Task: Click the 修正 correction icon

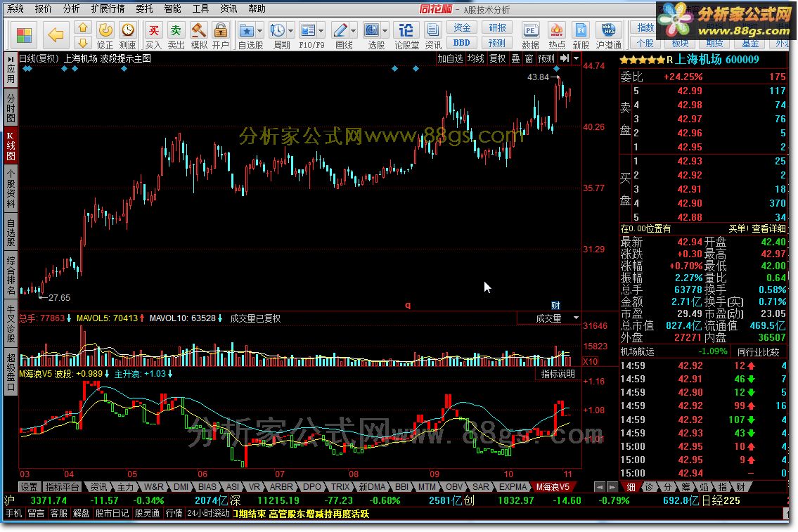Action: 105,36
